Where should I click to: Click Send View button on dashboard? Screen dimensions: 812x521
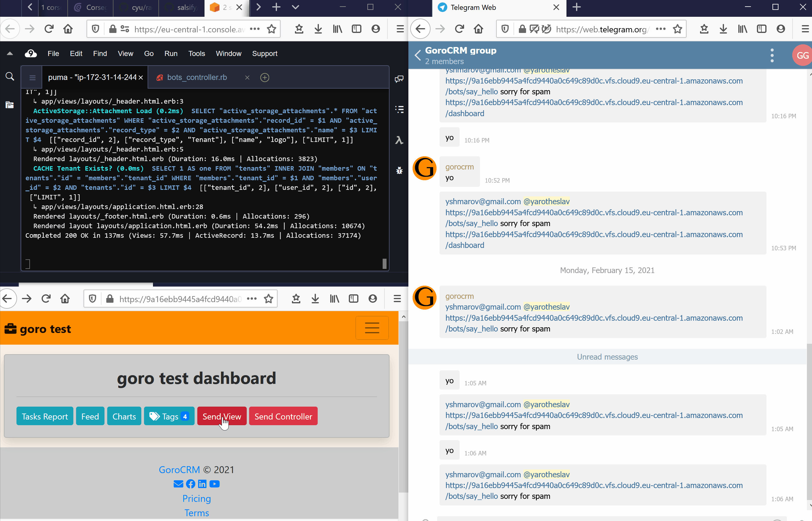[x=221, y=416]
